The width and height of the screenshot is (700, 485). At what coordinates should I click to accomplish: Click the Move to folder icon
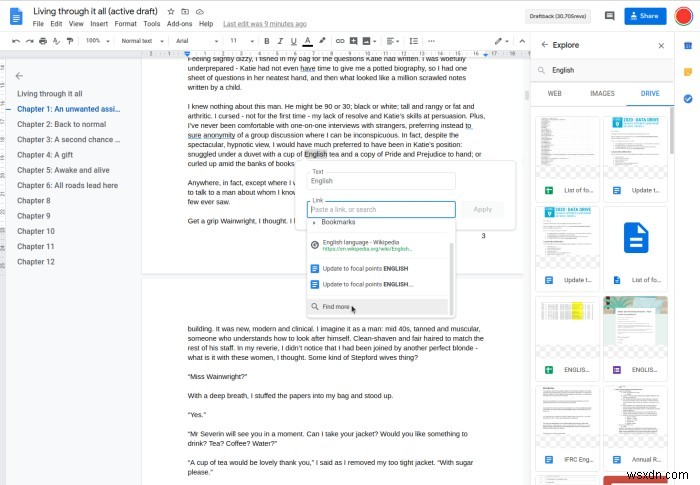click(185, 11)
